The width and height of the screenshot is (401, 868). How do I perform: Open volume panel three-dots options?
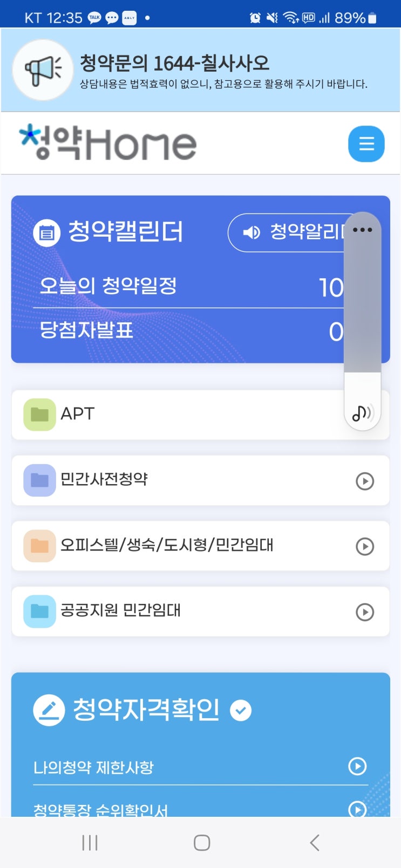362,230
